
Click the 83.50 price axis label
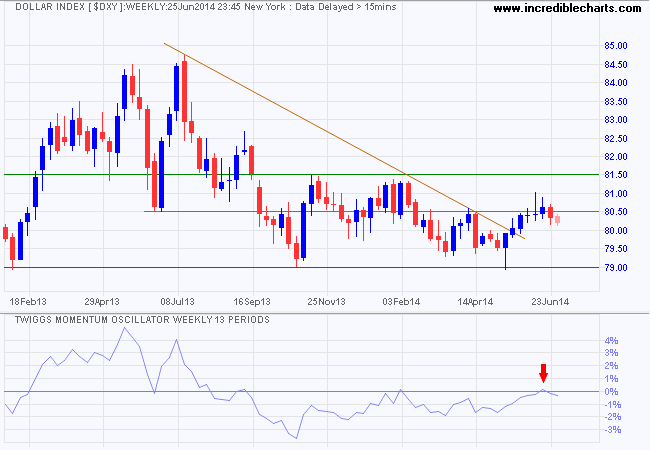point(616,102)
